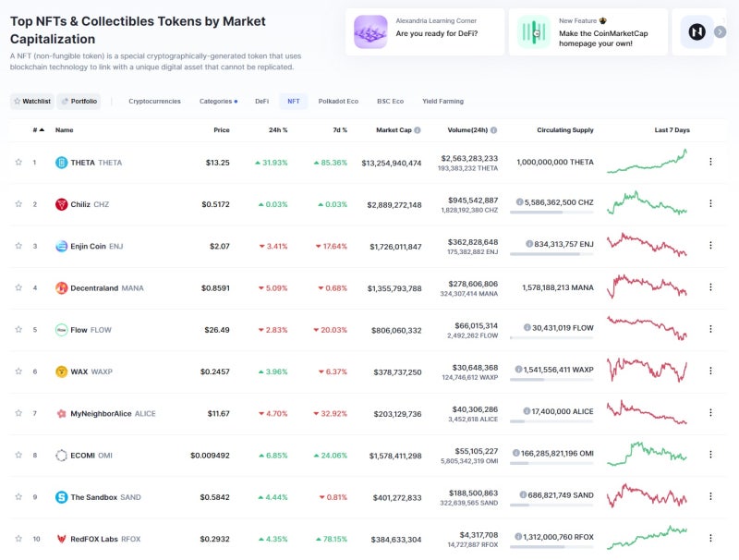739x560 pixels.
Task: Open the Portfolio button
Action: (x=79, y=102)
